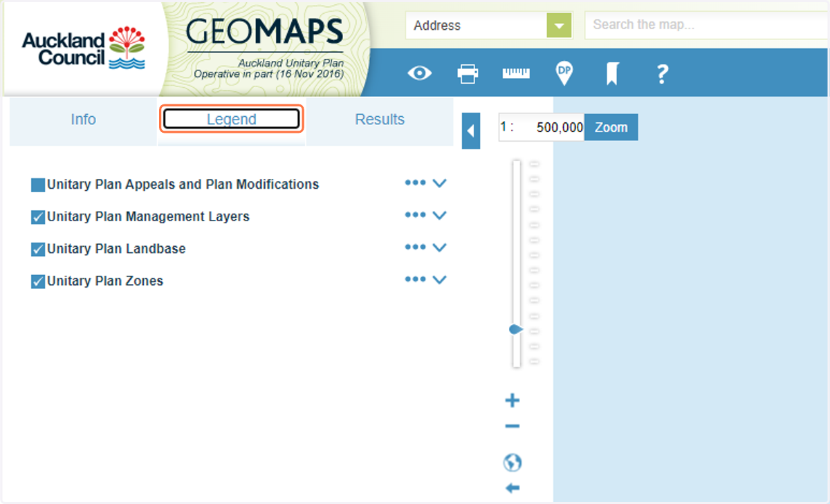The width and height of the screenshot is (830, 504).
Task: Click the globe full extent icon
Action: click(x=513, y=463)
